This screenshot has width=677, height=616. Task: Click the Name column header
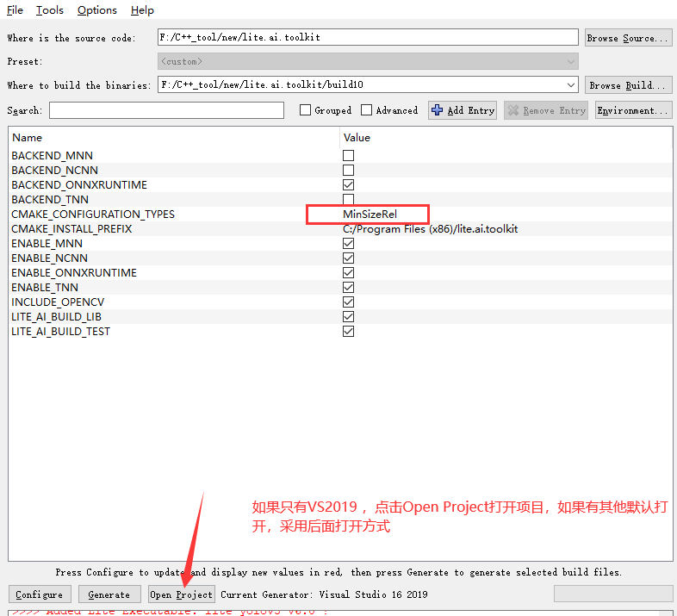28,138
